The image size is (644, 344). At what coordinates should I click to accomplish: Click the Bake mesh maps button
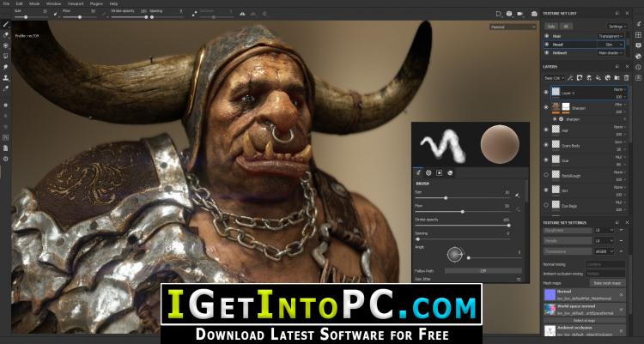click(x=606, y=282)
